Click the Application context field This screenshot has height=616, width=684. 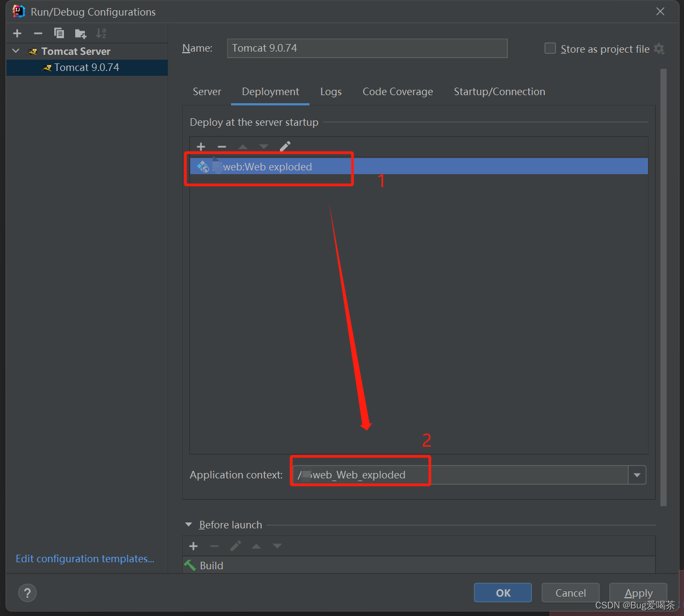pos(460,475)
